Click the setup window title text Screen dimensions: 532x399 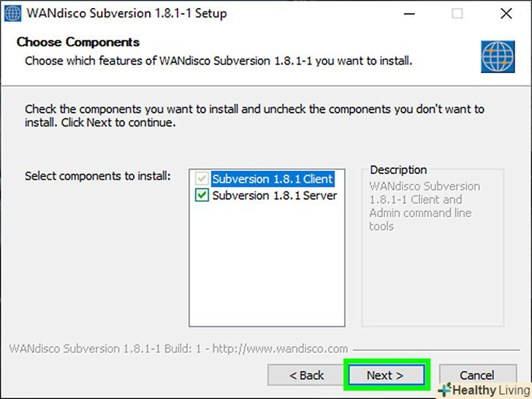tap(127, 13)
